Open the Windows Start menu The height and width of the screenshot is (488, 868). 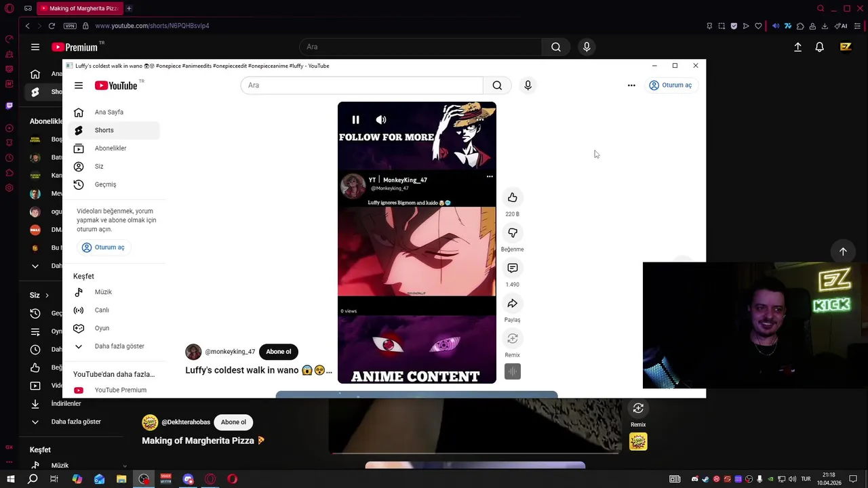coord(10,479)
